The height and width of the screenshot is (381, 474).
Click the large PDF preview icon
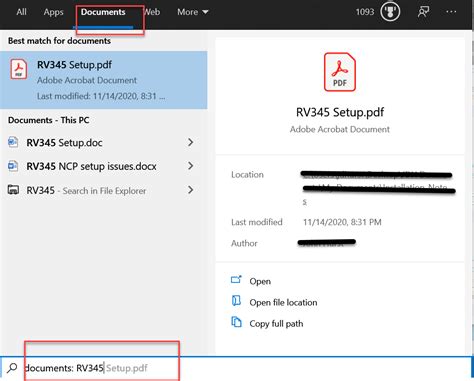point(340,72)
